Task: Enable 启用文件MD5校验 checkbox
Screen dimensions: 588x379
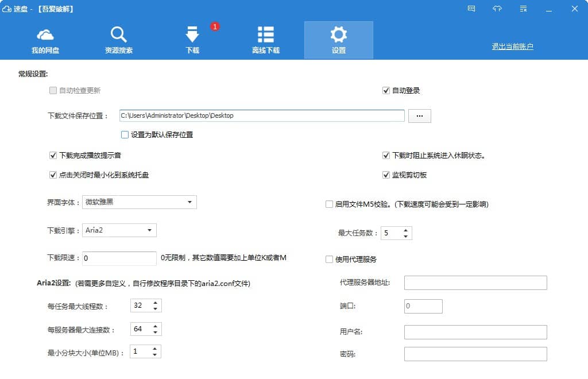Action: click(329, 204)
